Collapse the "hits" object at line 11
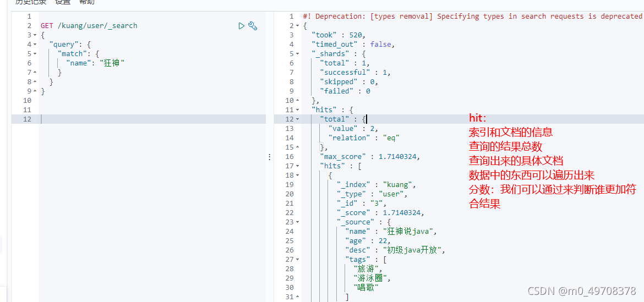 298,111
